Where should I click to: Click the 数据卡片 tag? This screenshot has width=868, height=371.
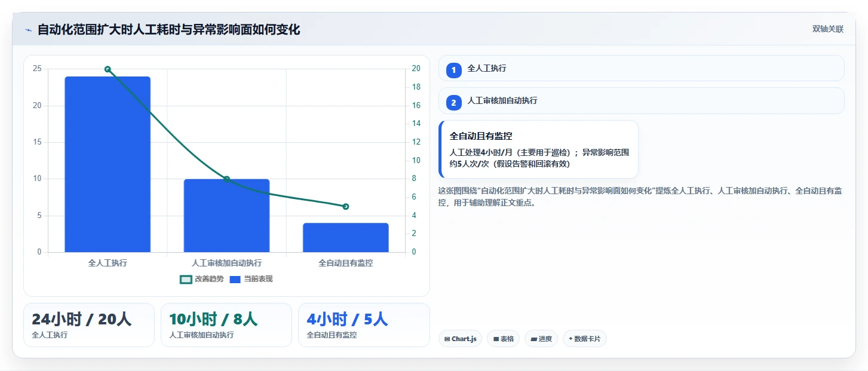coord(584,339)
